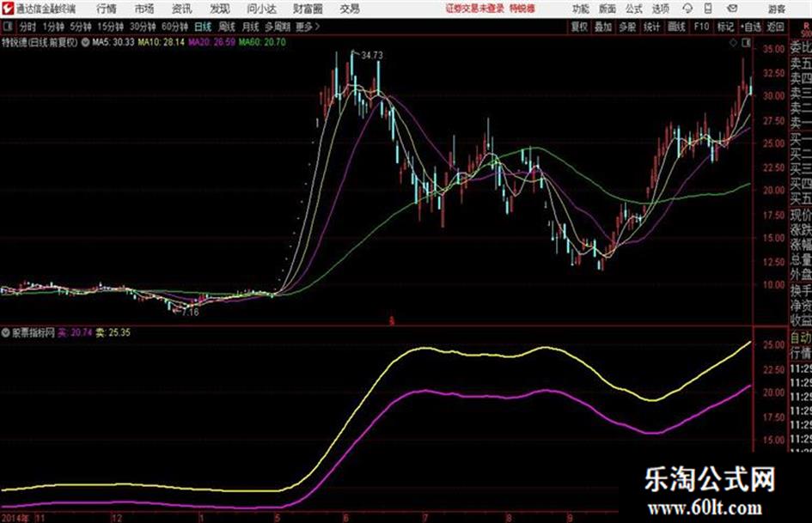This screenshot has width=812, height=523.
Task: Click the 画线 drawing button
Action: coord(676,27)
